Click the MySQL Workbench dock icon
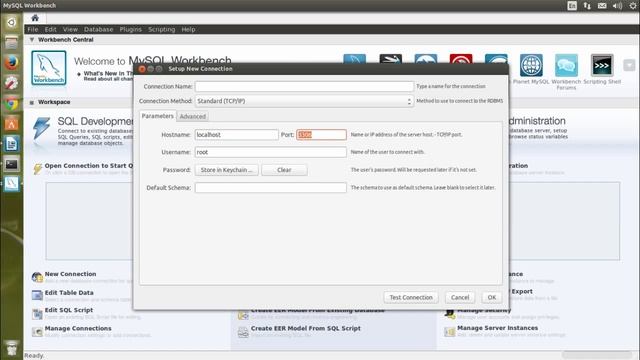 coord(11,184)
